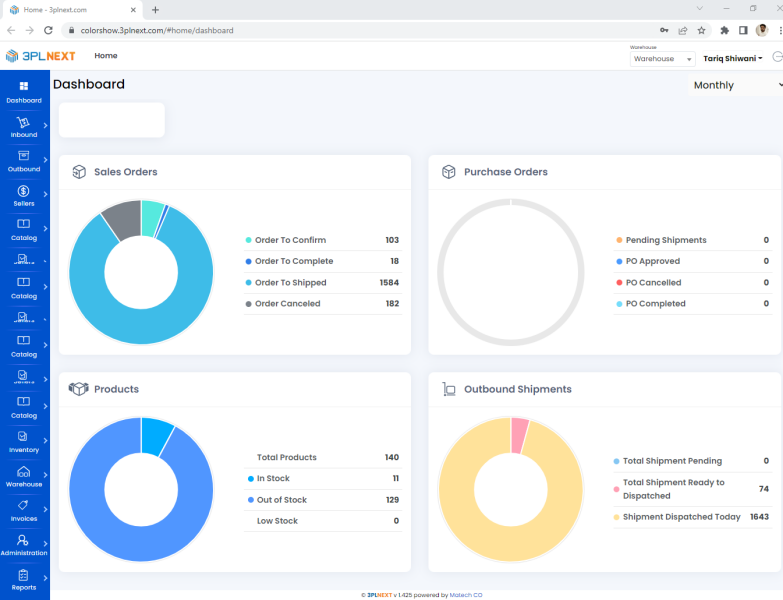Image resolution: width=783 pixels, height=600 pixels.
Task: Close the 3plnext.com browser tab
Action: (133, 10)
